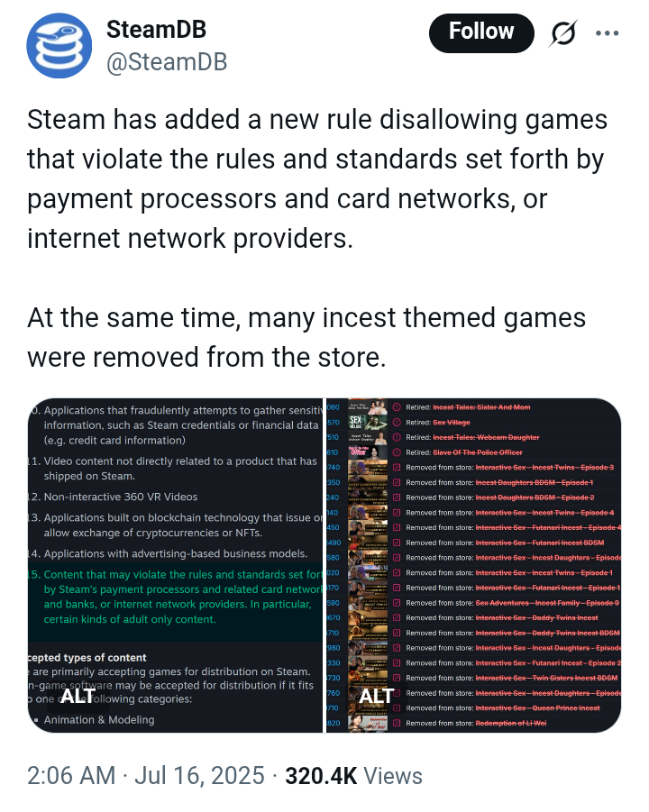Show ALT text on the right image

pos(377,696)
